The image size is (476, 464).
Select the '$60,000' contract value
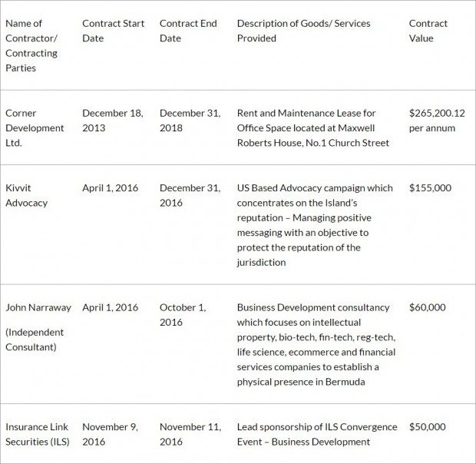click(x=427, y=307)
